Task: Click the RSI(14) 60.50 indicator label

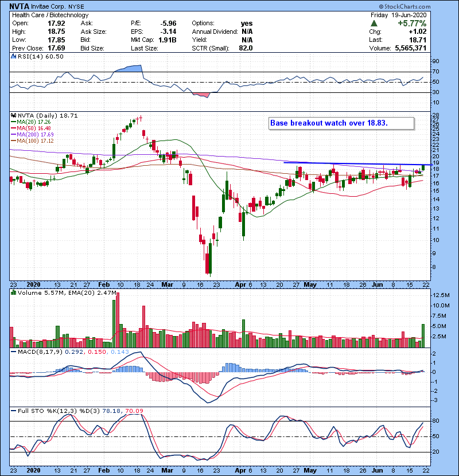Action: pos(41,56)
